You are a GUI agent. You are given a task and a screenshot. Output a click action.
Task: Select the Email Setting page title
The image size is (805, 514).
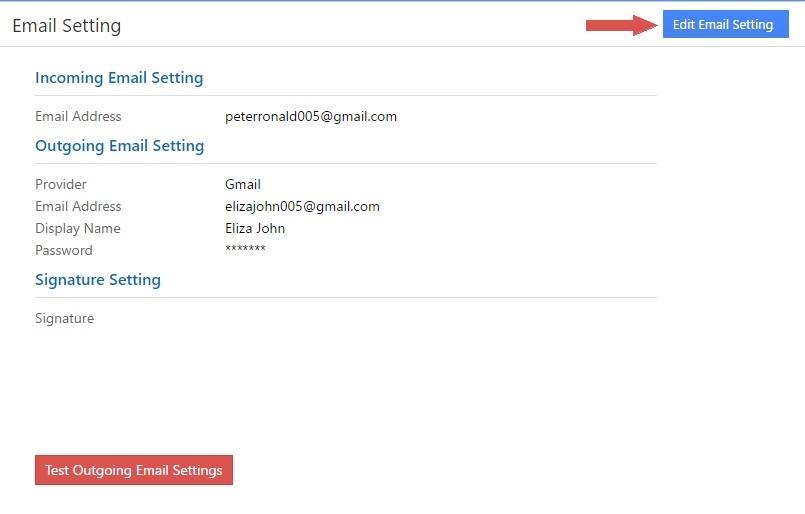coord(67,26)
